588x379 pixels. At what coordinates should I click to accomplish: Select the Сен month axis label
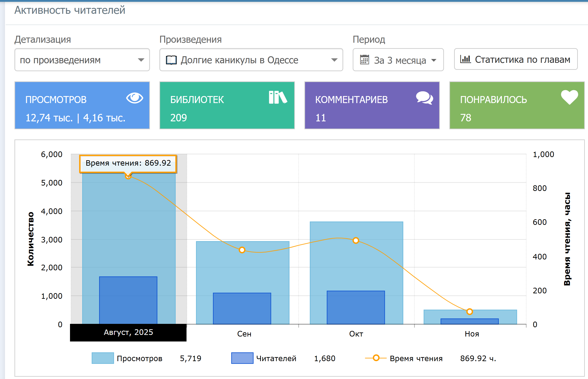coord(244,334)
